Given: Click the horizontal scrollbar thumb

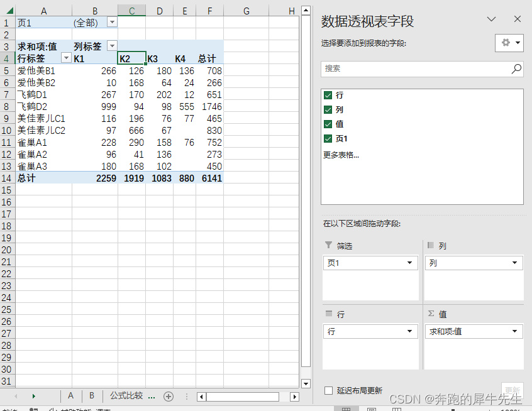Looking at the screenshot, I should click(243, 397).
